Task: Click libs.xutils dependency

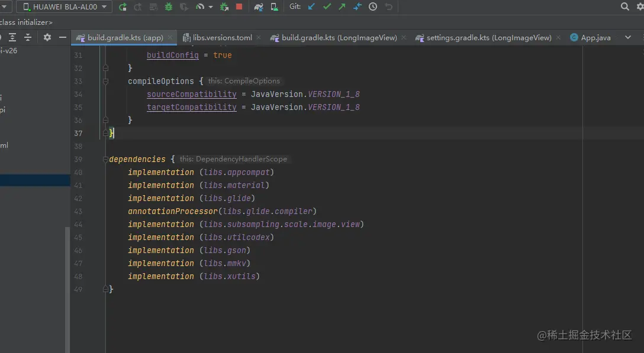Action: [230, 276]
